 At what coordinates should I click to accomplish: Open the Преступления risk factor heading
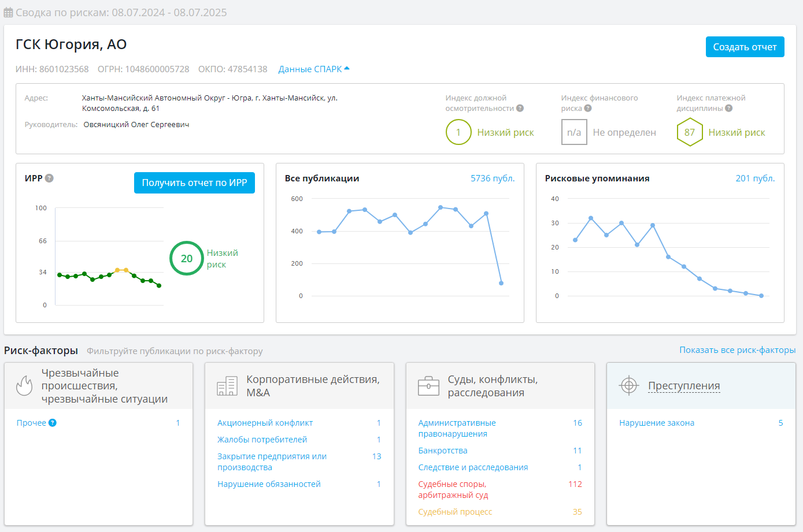(x=684, y=385)
